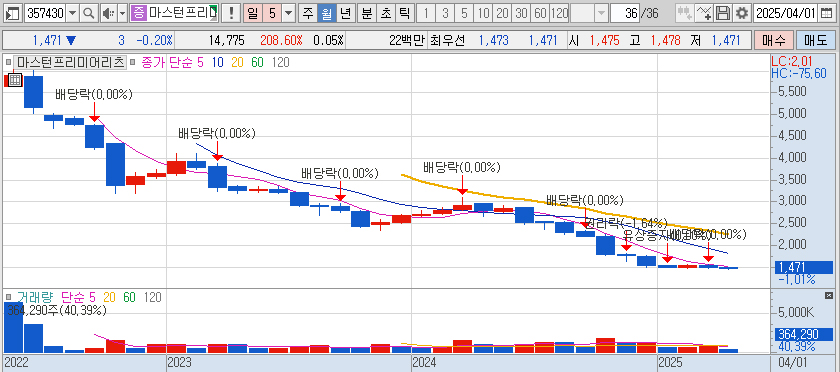Open the period value dropdown arrow

click(289, 13)
